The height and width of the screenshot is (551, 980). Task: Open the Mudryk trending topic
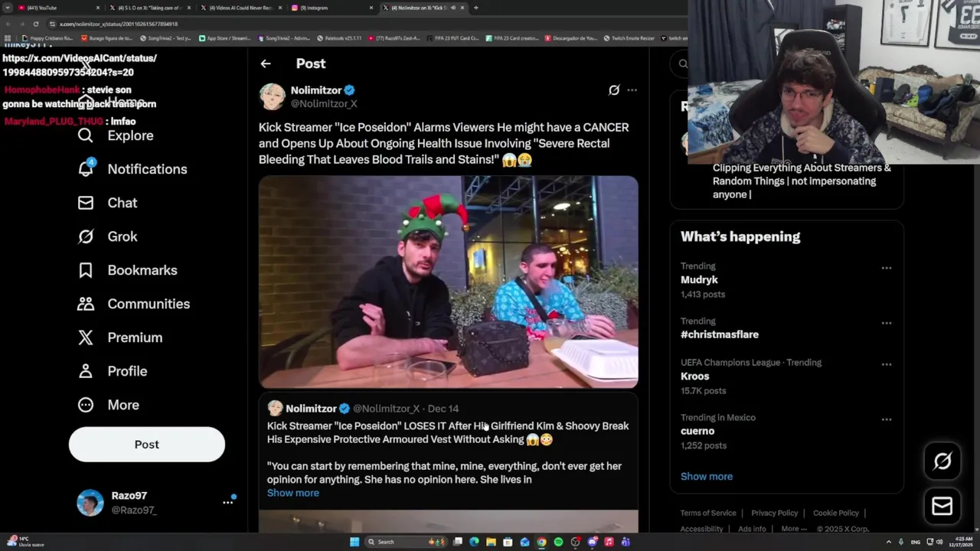click(x=699, y=280)
